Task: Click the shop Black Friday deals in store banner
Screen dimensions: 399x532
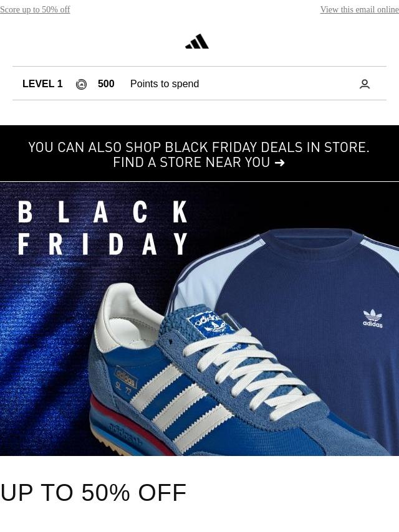Action: (x=199, y=153)
